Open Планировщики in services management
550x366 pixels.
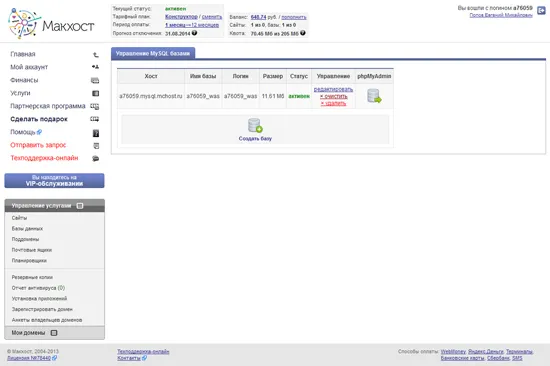click(29, 260)
